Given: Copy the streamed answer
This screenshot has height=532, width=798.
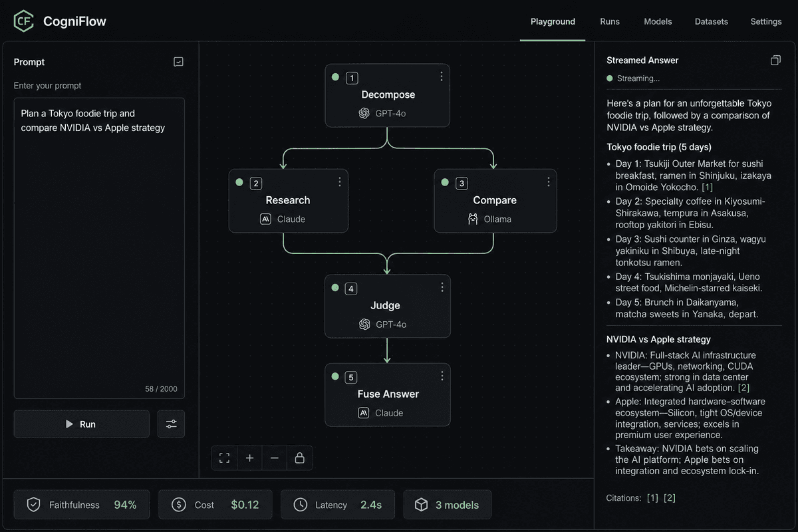Looking at the screenshot, I should coord(775,61).
